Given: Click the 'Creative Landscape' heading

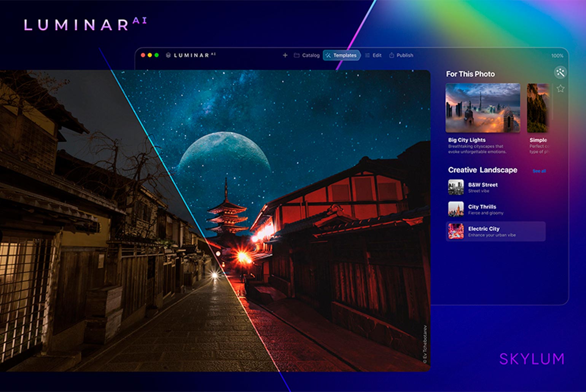Looking at the screenshot, I should 482,170.
